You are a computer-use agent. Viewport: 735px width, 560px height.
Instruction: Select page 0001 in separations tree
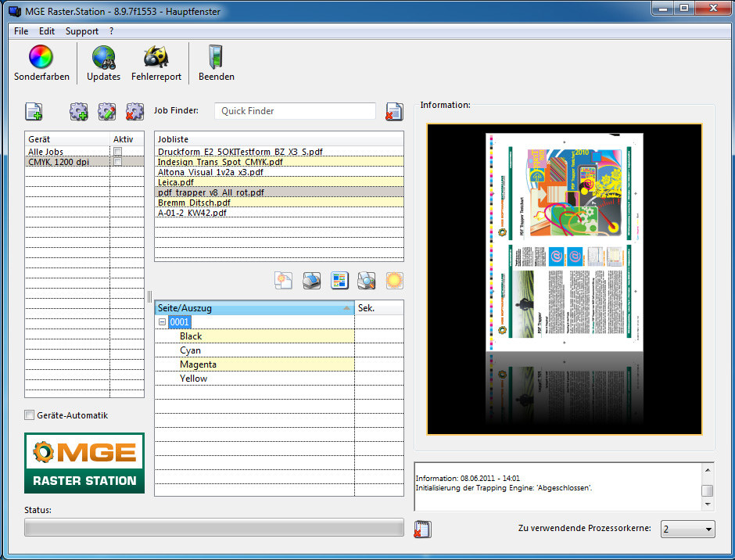179,322
